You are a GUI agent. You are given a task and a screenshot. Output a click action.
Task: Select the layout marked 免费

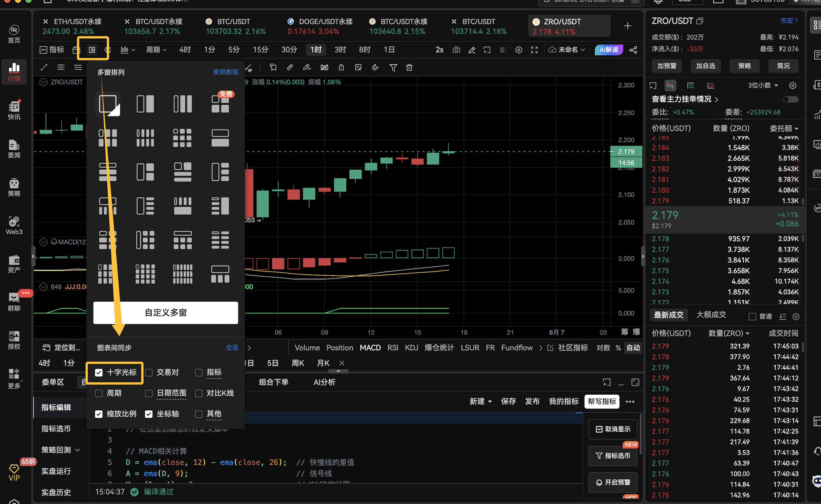click(x=220, y=104)
